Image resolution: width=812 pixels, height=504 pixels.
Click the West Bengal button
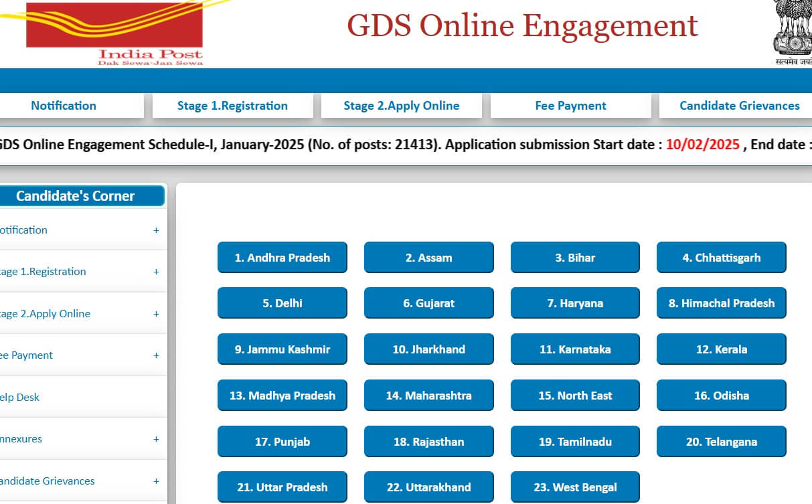point(575,487)
